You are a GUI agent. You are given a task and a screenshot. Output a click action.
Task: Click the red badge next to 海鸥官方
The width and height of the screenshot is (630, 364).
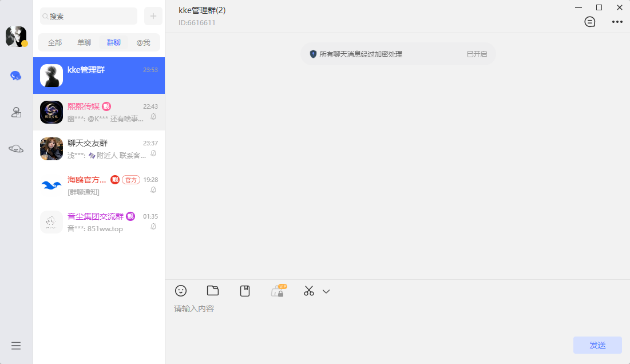tap(115, 180)
